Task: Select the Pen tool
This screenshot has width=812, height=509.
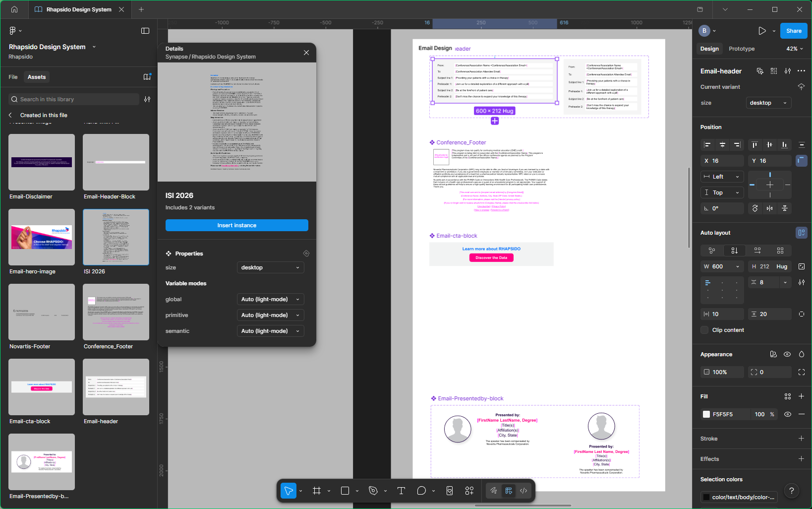Action: click(372, 490)
